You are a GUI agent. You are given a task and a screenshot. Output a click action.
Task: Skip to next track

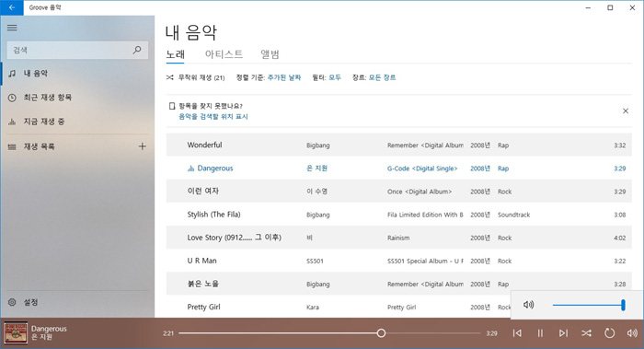pos(563,333)
